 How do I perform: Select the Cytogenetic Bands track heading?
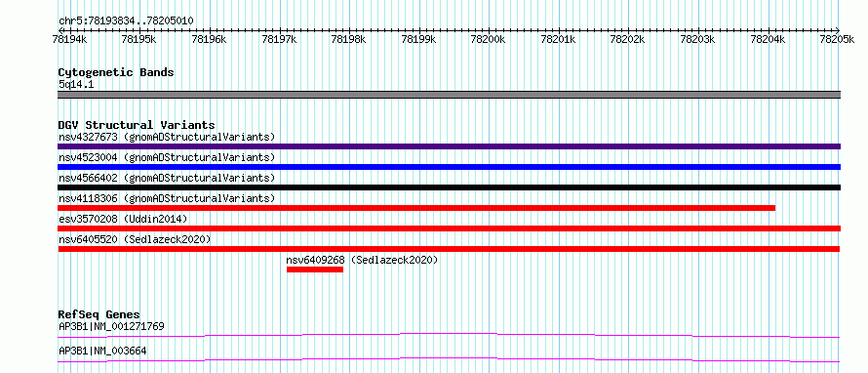[116, 72]
